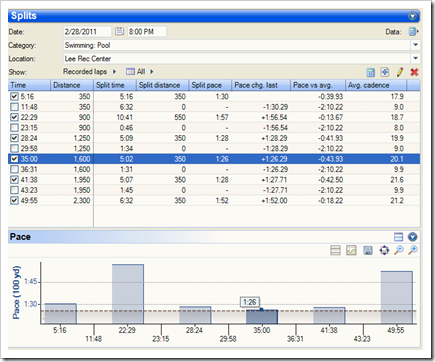Click split time 0:46 cell

126,128
